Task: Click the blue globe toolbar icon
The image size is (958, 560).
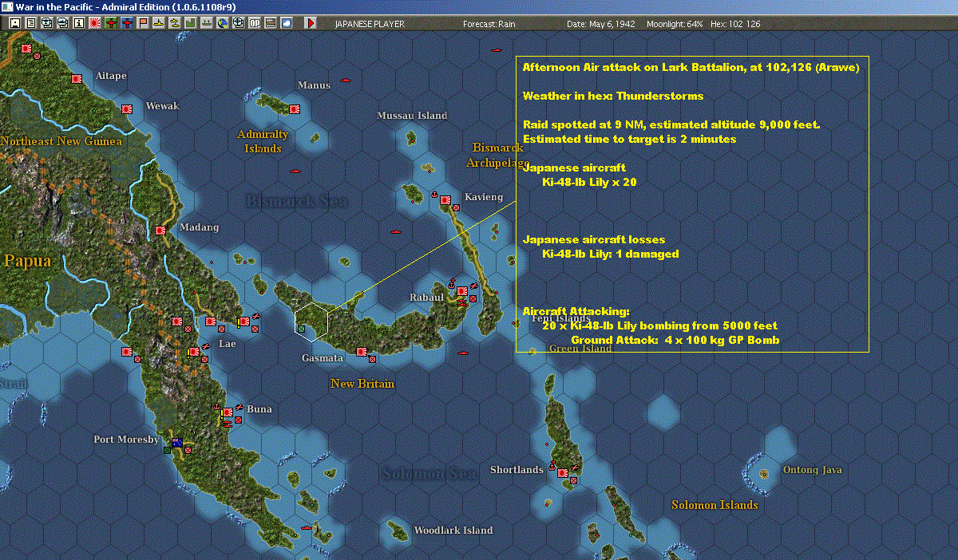Action: pos(223,24)
